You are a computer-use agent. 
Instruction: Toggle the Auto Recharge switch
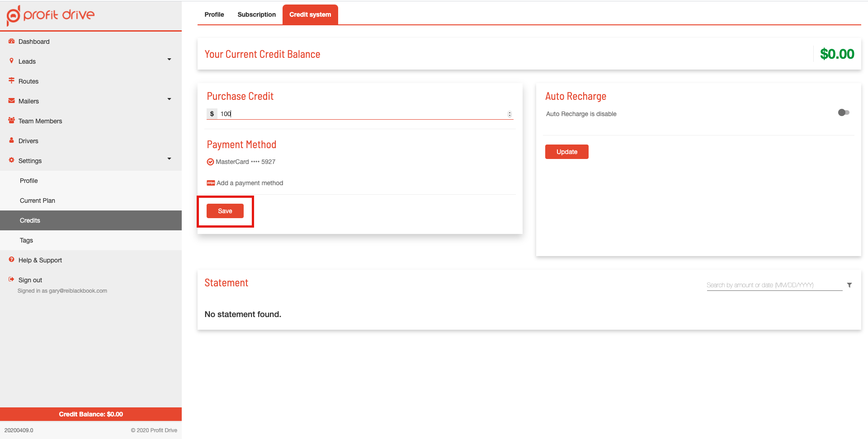(844, 112)
